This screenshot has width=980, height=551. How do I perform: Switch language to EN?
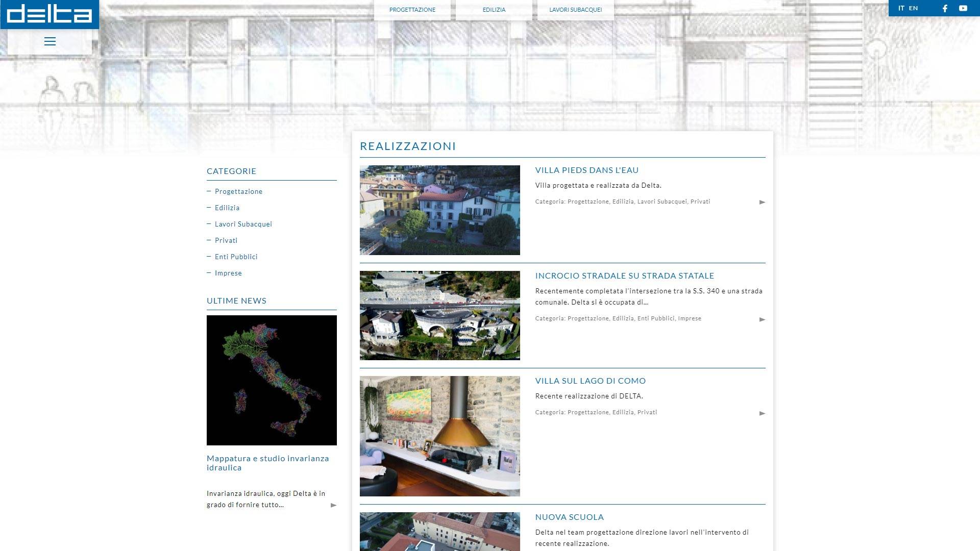913,8
